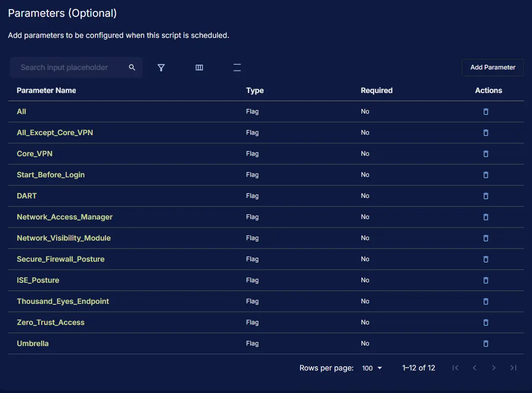Image resolution: width=532 pixels, height=393 pixels.
Task: Click the row density icon
Action: [237, 68]
